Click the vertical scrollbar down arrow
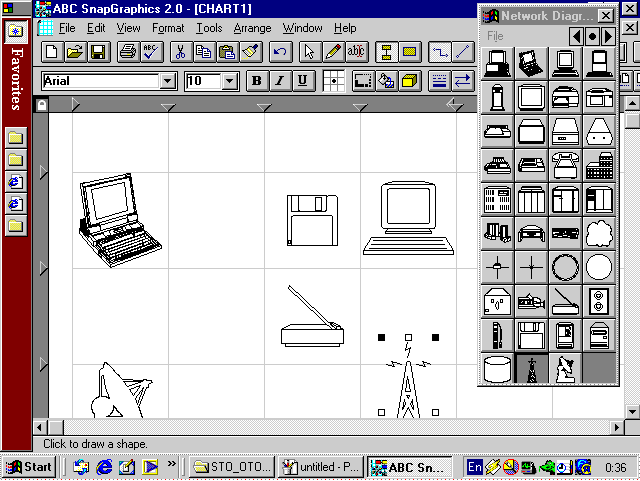 pyautogui.click(x=632, y=411)
